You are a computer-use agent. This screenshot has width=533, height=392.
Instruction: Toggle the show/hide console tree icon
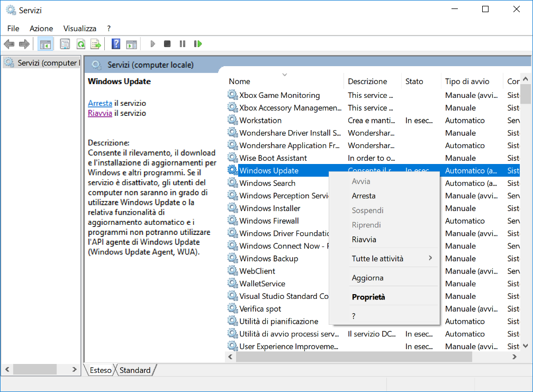coord(45,44)
